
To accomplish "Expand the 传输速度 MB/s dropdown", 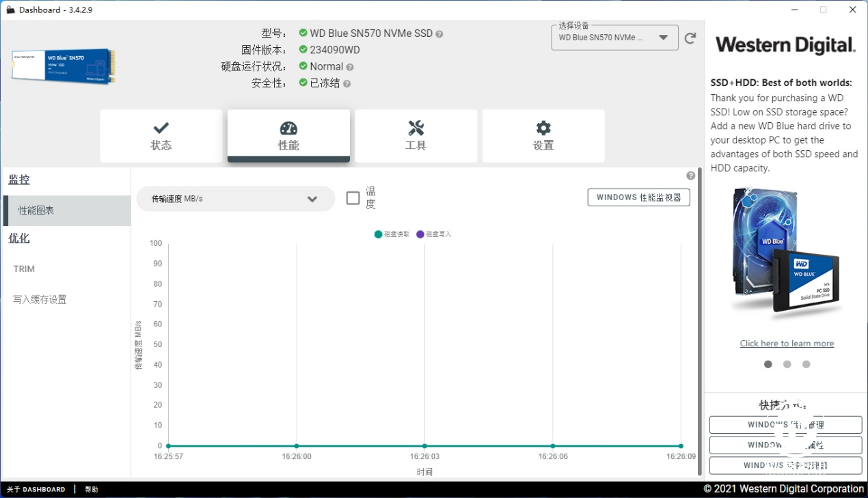I will 236,199.
